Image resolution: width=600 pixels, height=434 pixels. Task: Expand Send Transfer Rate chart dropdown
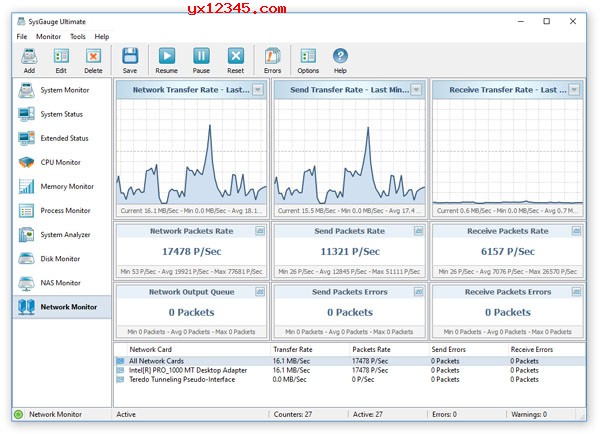416,90
